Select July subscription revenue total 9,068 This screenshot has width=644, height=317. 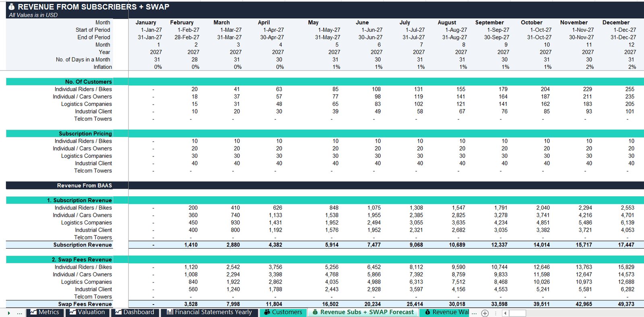[x=416, y=245]
